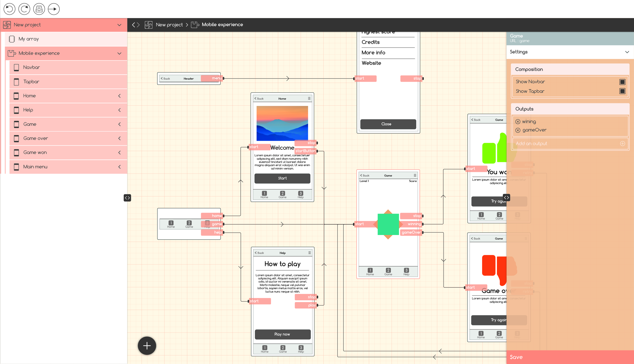Viewport: 634px width, 364px height.
Task: Click the Close button on the menu screen
Action: point(388,124)
